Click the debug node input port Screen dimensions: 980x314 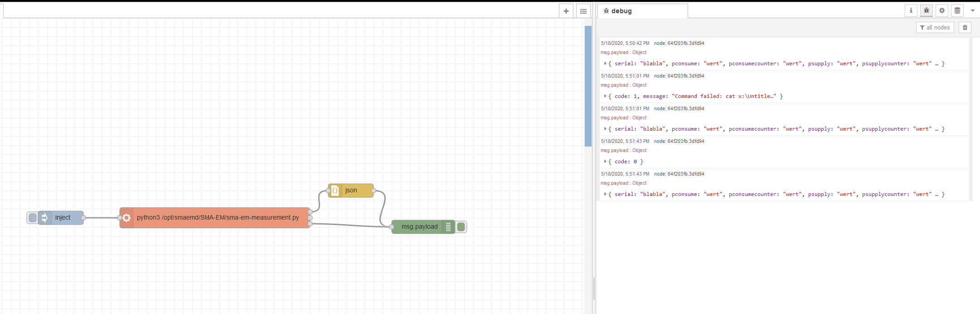392,227
